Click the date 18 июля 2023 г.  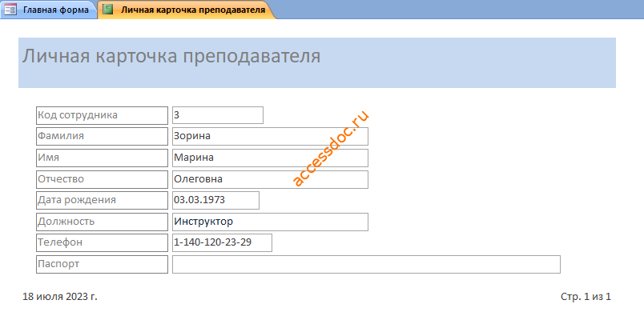[x=60, y=297]
